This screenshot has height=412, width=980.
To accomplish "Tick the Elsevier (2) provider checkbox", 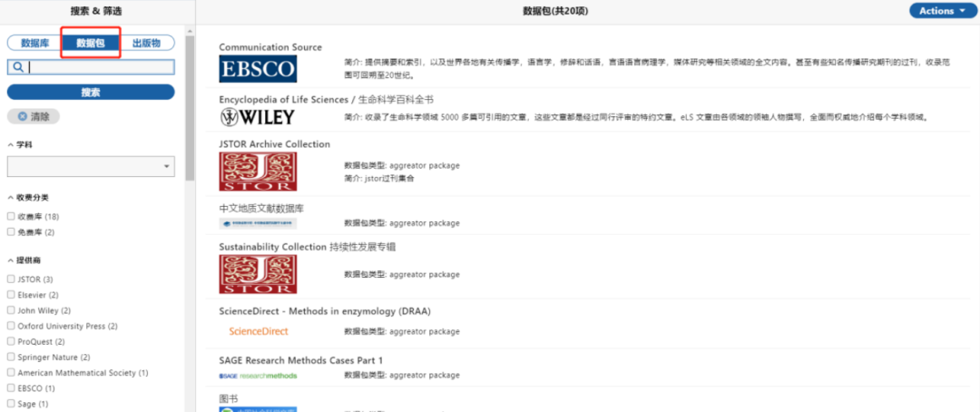I will 11,294.
